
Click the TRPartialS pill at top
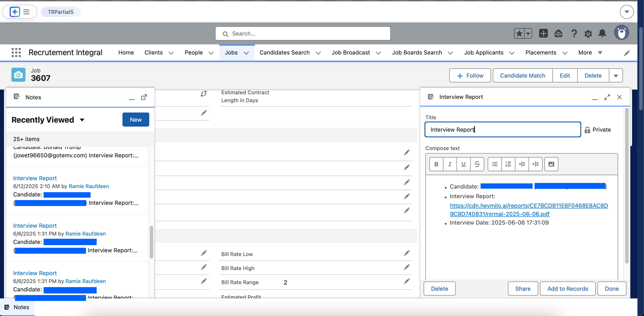(x=61, y=12)
